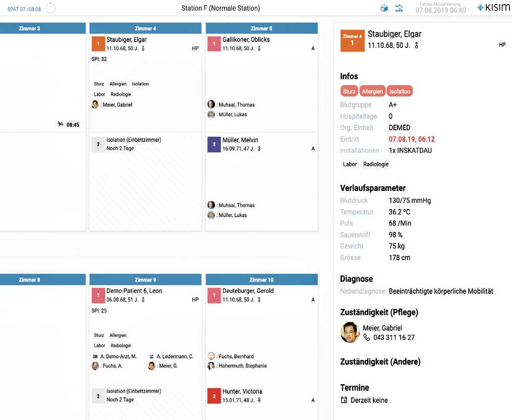
Task: Click Muhsal, Thomas avatar under Gallikoner, Oblicks
Action: tap(211, 104)
